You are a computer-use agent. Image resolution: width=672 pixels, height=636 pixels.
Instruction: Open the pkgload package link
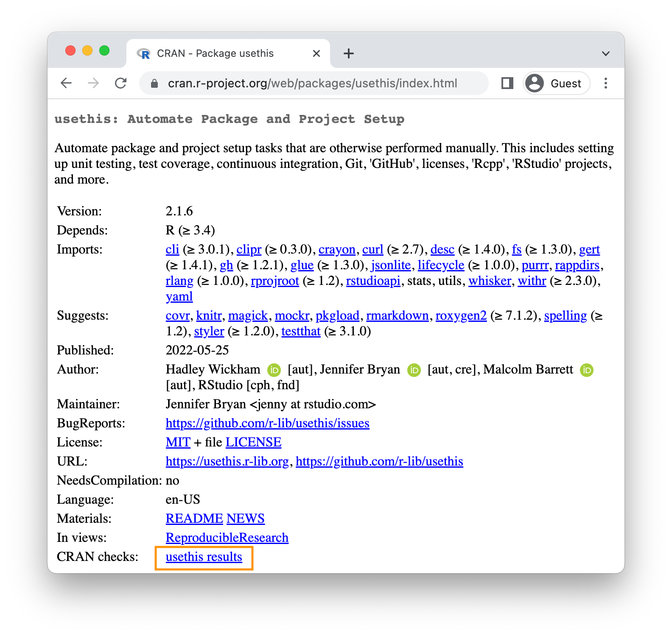point(338,315)
